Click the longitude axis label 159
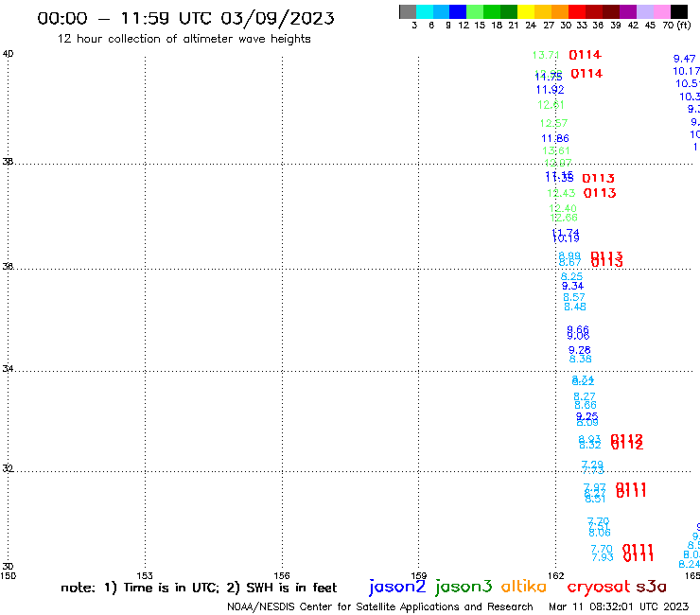This screenshot has width=700, height=615. 419,576
